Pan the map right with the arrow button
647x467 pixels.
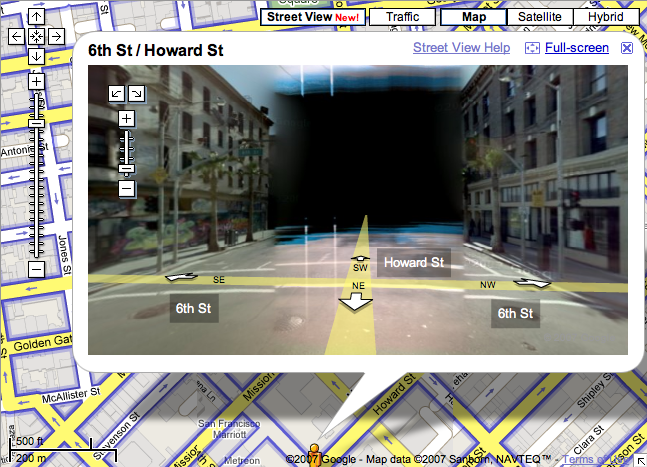click(55, 36)
